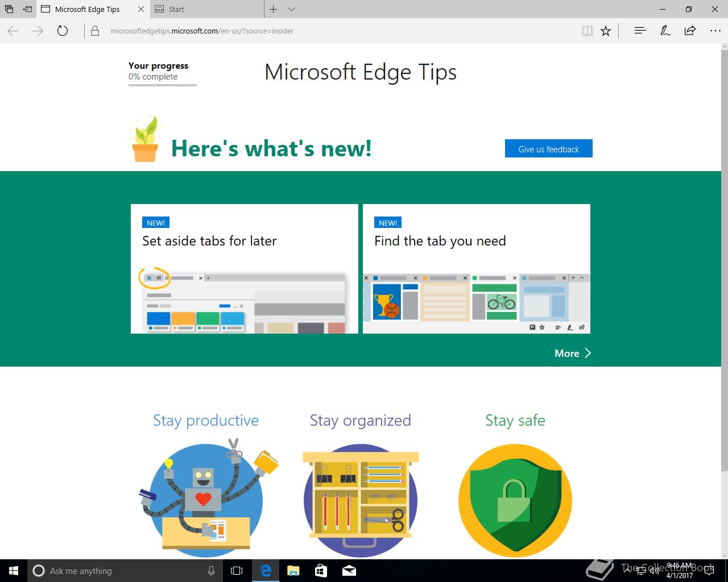Open Reading view book icon
This screenshot has width=728, height=582.
[x=588, y=31]
